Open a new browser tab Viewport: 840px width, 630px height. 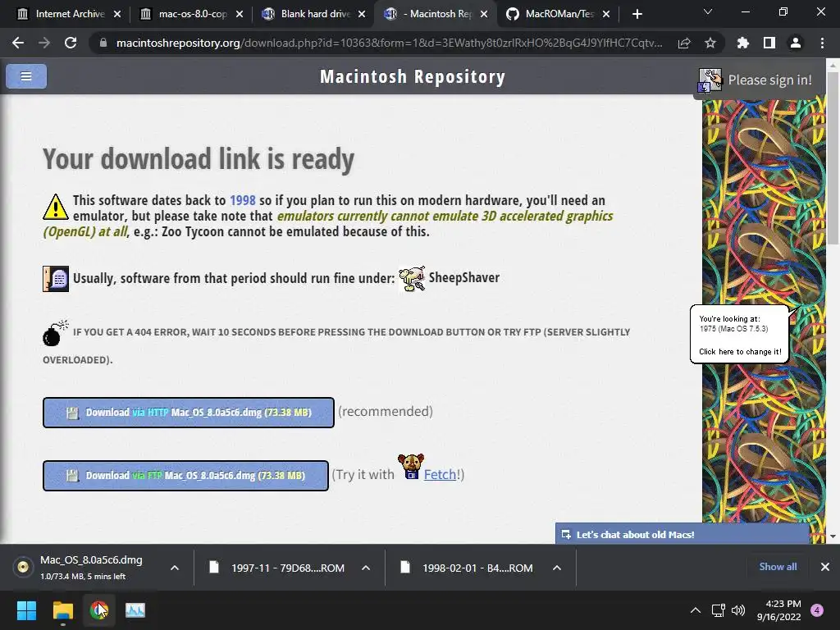tap(637, 14)
